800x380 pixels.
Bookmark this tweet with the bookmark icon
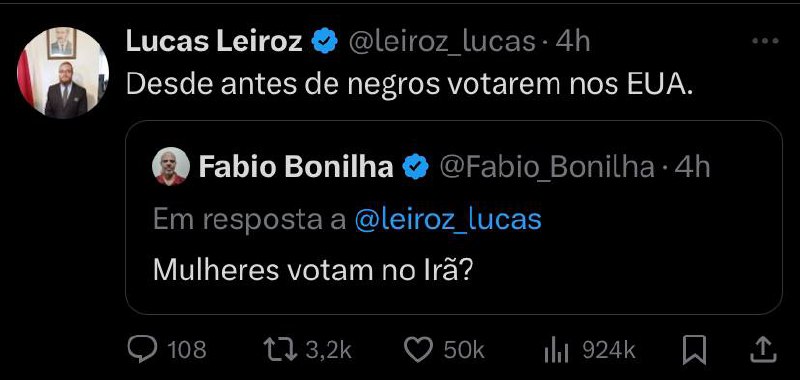[694, 350]
